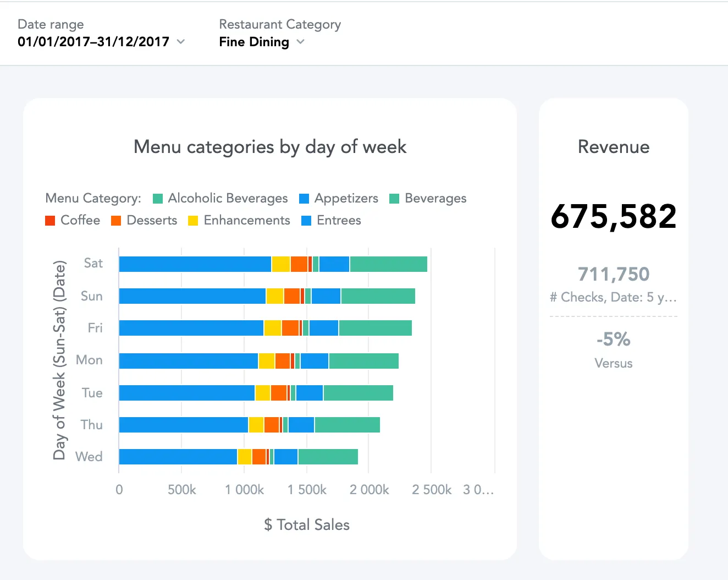Click the yellow Enhancements legend square
The image size is (728, 580).
pyautogui.click(x=193, y=221)
